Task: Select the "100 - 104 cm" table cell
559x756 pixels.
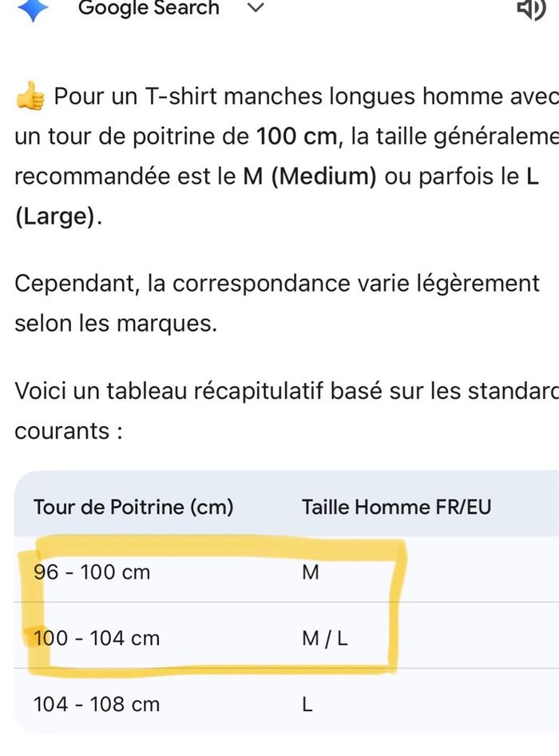Action: click(97, 639)
